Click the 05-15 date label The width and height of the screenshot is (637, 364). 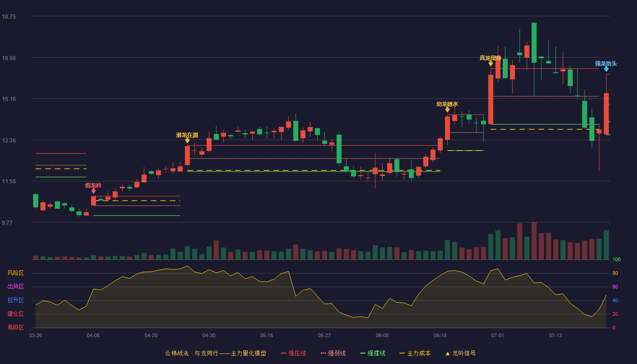pyautogui.click(x=267, y=335)
